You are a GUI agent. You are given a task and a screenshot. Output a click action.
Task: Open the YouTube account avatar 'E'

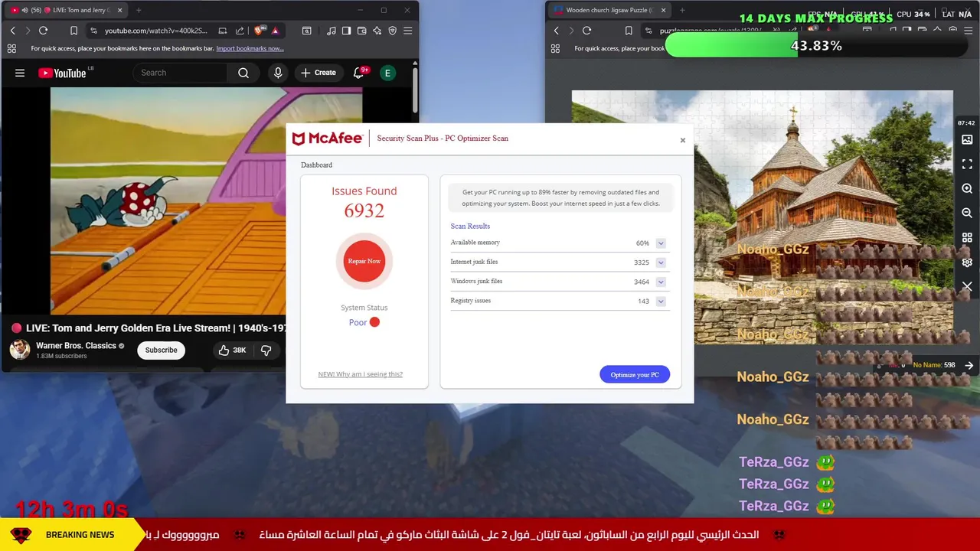(387, 73)
